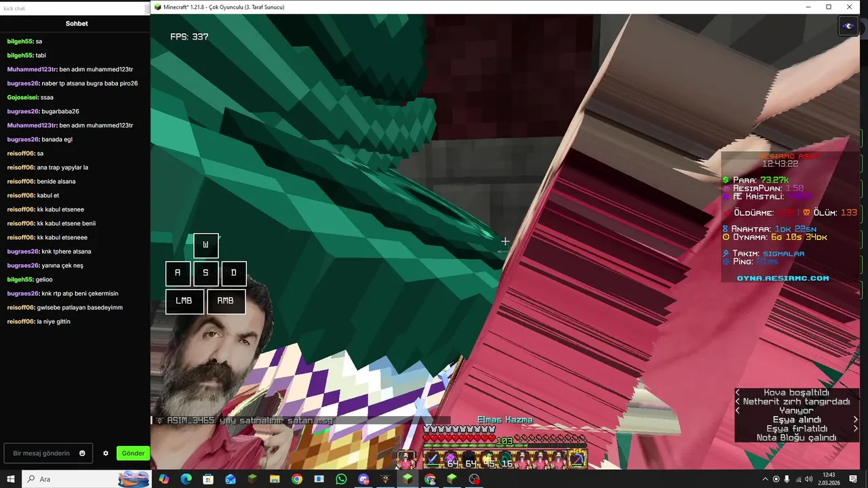Open the volume speaker tray icon

coord(809,479)
